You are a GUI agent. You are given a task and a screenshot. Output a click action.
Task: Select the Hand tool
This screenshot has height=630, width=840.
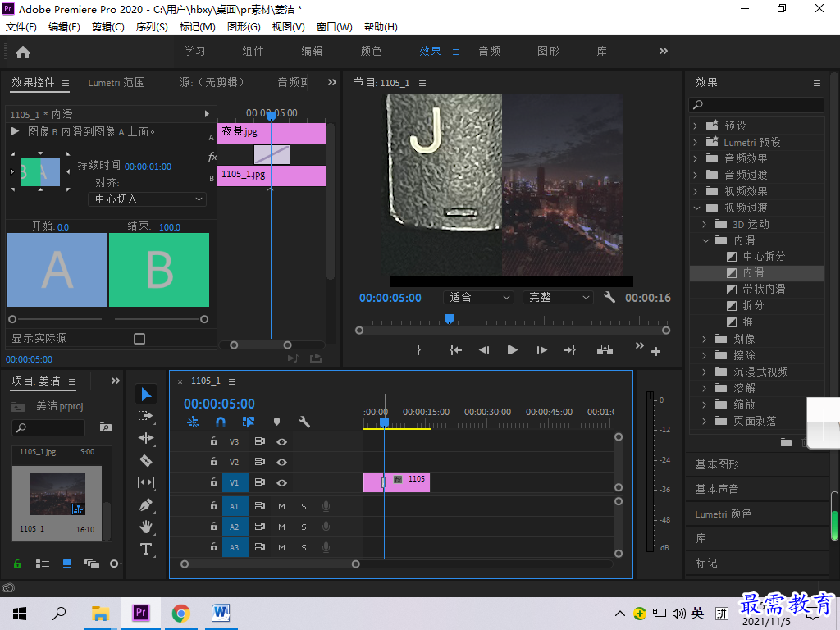pyautogui.click(x=146, y=527)
